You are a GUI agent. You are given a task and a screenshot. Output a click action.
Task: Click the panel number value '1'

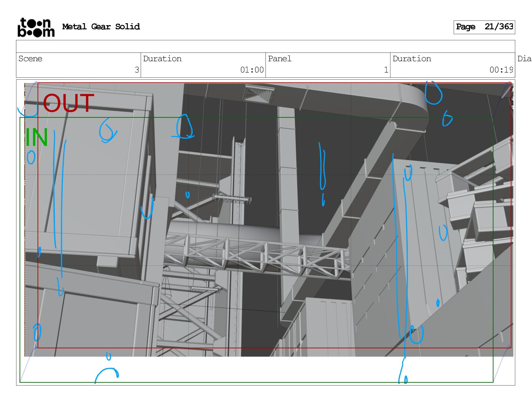point(386,70)
